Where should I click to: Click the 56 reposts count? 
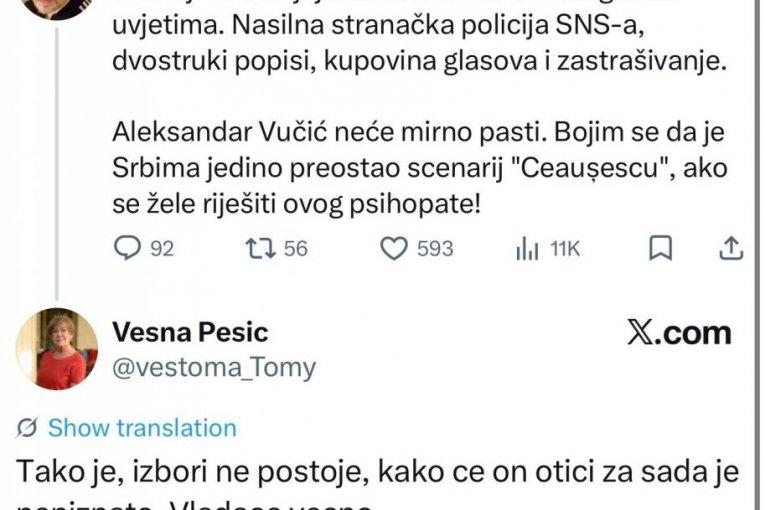(x=296, y=249)
